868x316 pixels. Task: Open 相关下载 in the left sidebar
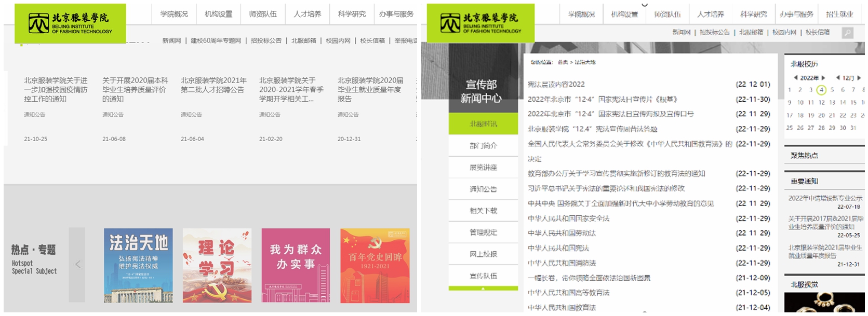(483, 211)
